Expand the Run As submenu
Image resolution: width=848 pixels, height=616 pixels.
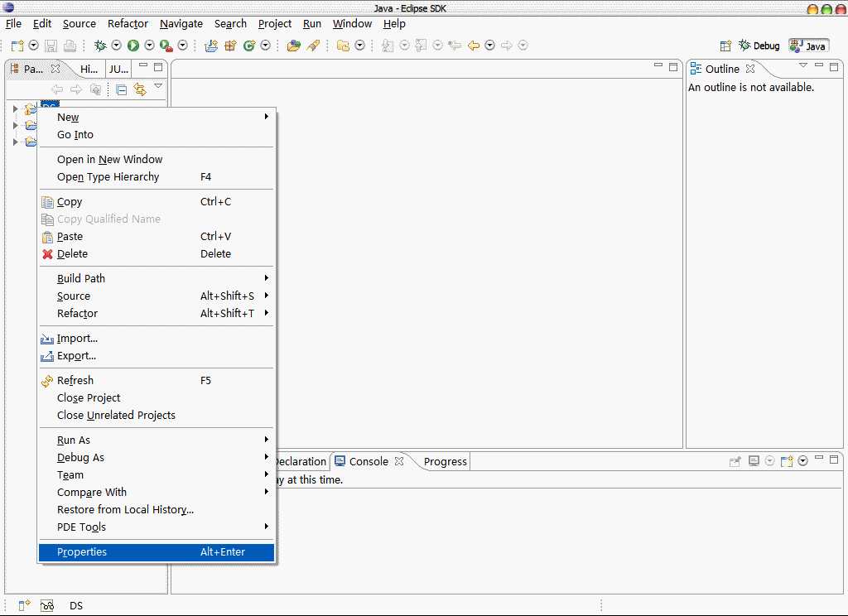tap(157, 440)
